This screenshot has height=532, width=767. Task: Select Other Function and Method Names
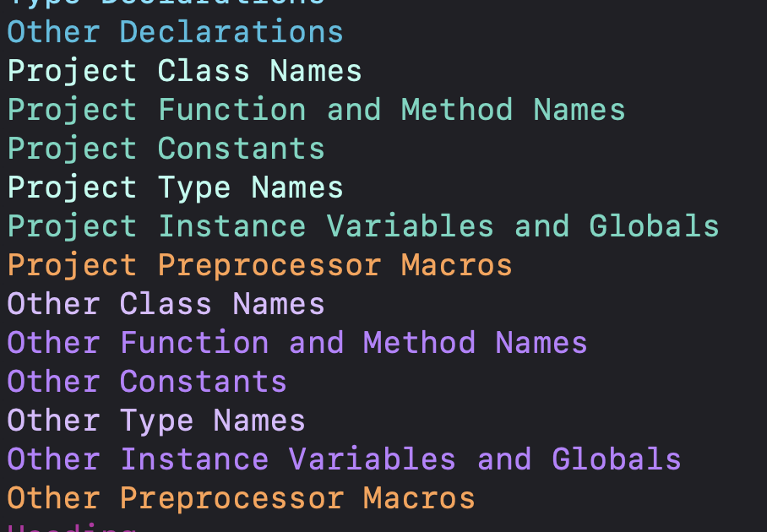tap(297, 343)
